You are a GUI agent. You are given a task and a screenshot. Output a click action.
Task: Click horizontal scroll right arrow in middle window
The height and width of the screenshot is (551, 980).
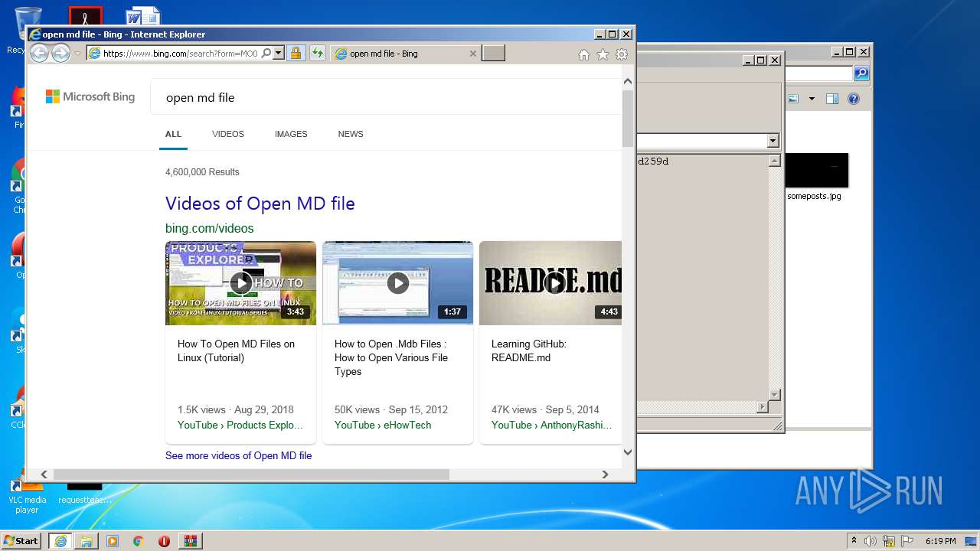[762, 408]
